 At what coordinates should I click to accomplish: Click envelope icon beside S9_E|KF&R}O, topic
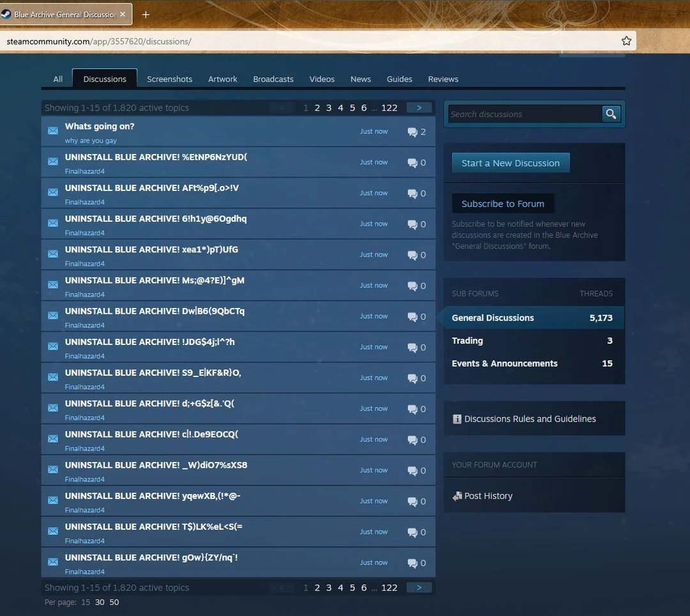click(53, 377)
